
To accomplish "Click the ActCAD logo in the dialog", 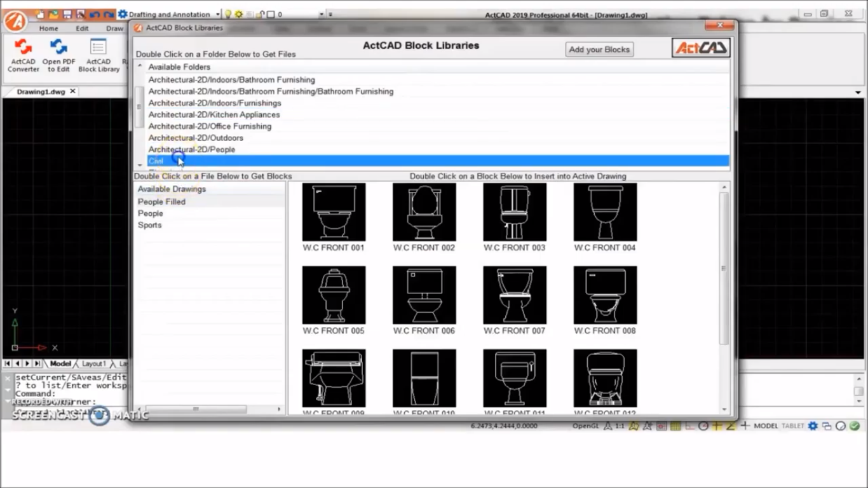I will point(701,48).
